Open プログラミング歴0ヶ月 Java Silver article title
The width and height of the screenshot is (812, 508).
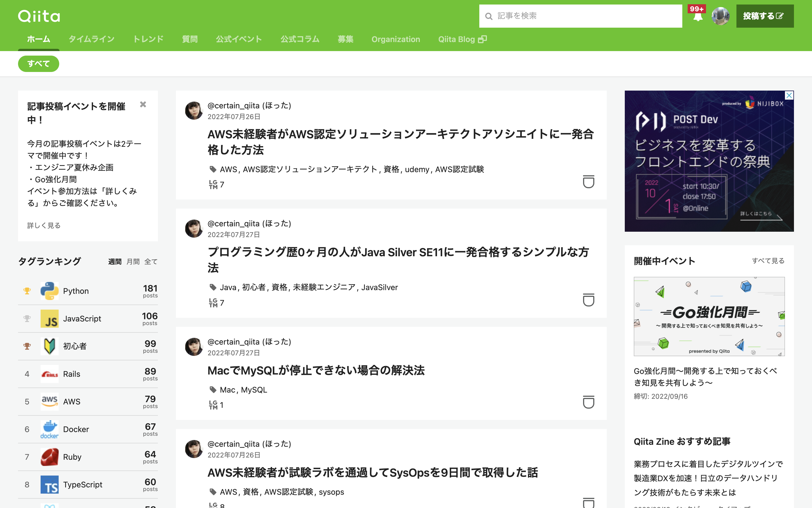click(398, 260)
